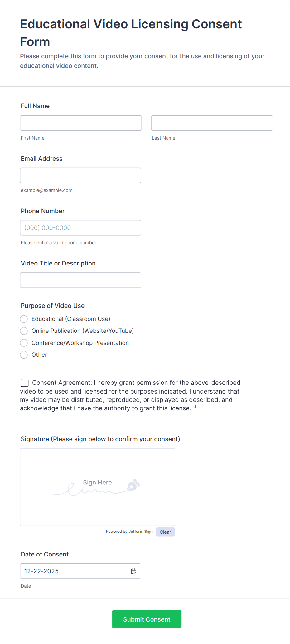Choose Conference/Workshop Presentation purpose
The height and width of the screenshot is (644, 290).
tap(24, 343)
